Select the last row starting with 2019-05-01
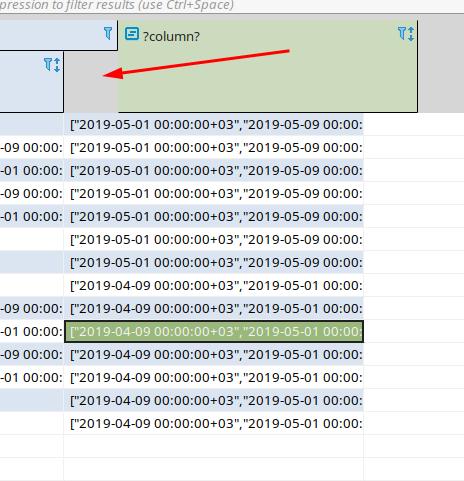464x481 pixels. point(214,262)
